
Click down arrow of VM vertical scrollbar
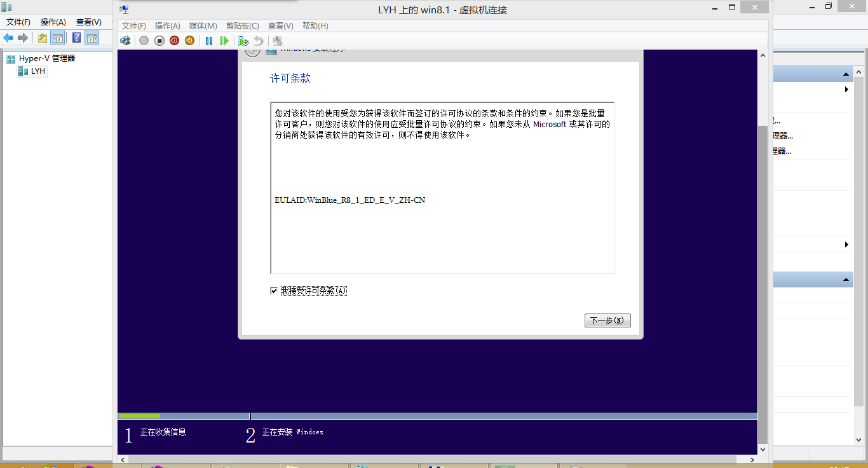coord(763,450)
